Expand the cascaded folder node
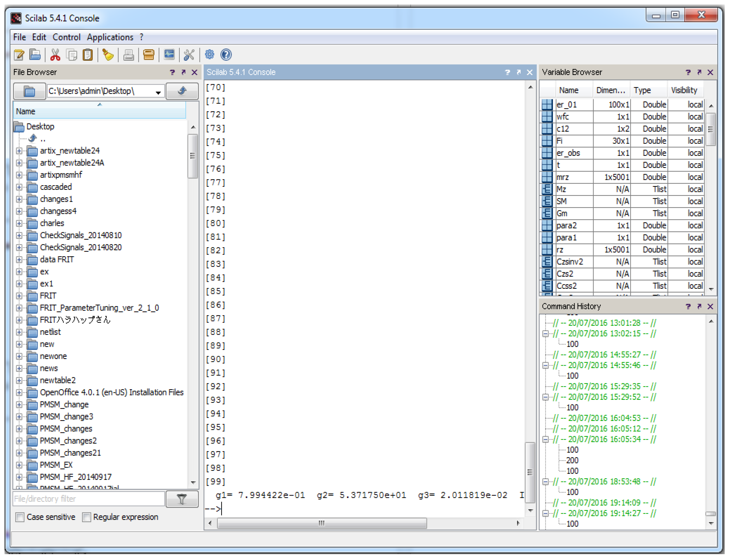Image resolution: width=730 pixels, height=560 pixels. click(19, 187)
